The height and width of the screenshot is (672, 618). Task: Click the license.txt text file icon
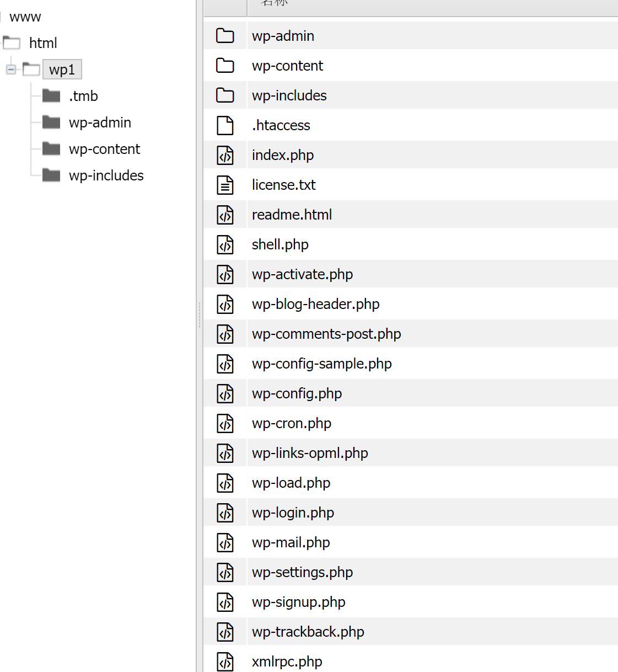pos(225,185)
